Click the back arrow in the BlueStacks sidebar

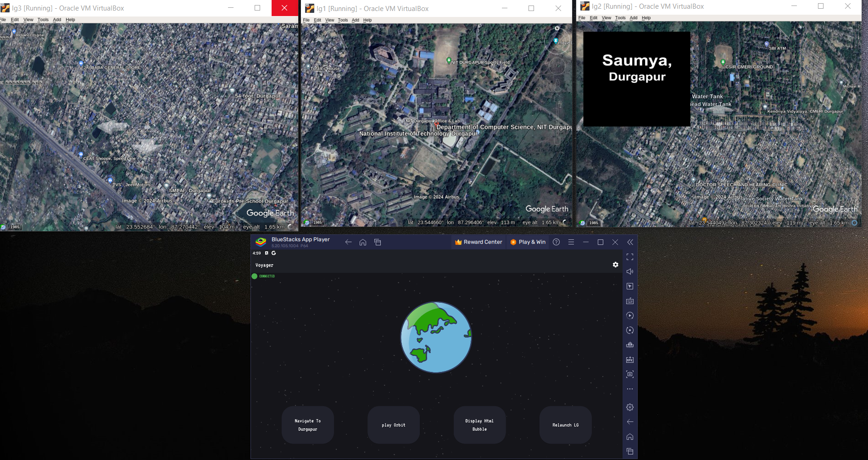coord(630,421)
